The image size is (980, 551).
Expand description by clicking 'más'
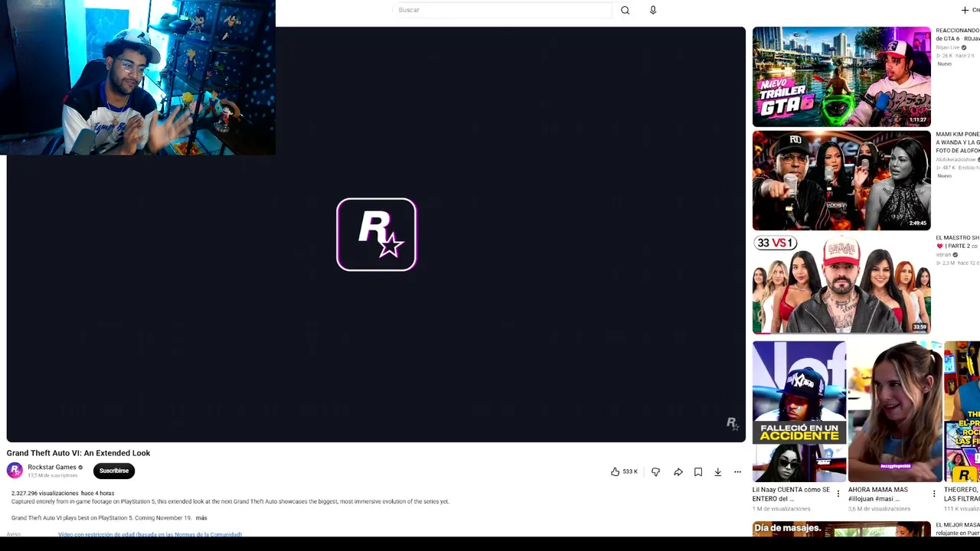[201, 518]
